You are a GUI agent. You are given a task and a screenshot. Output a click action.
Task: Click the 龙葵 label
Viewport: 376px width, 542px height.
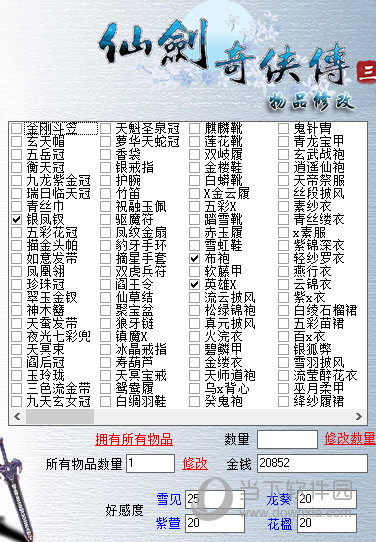tap(279, 499)
